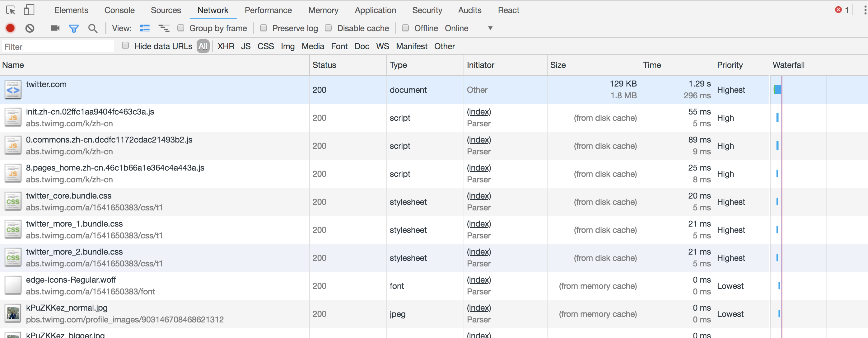Screen dimensions: 868x338
Task: Show overview waterfall view icon
Action: coord(164,28)
